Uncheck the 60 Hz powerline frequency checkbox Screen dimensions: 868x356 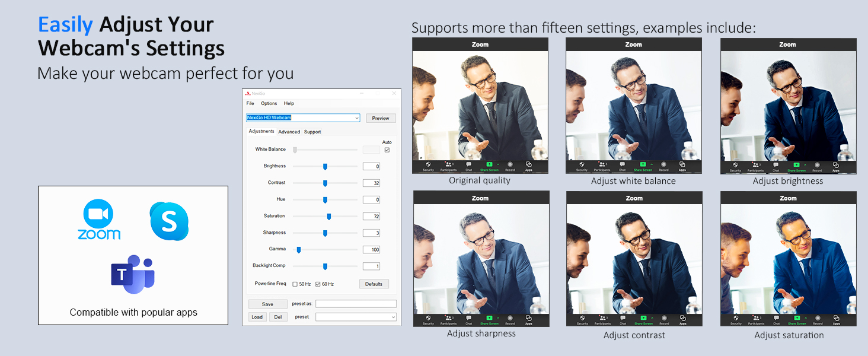(318, 284)
